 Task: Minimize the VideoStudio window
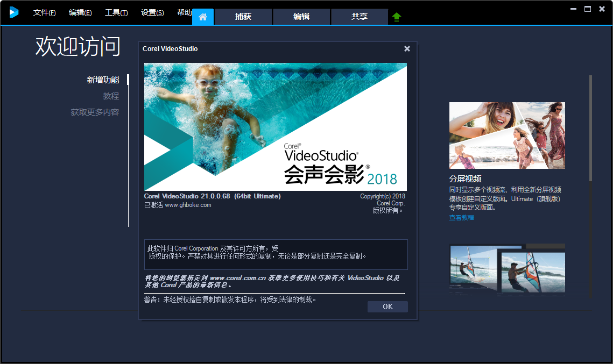pyautogui.click(x=573, y=9)
